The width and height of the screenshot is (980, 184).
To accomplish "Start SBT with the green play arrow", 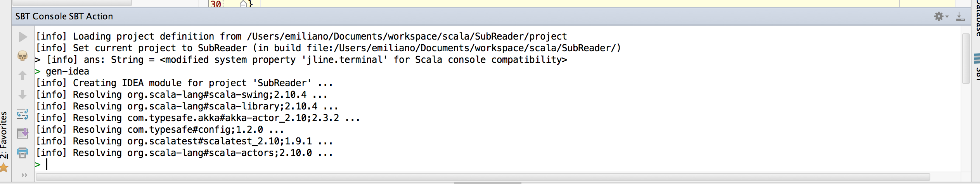I will [x=23, y=37].
